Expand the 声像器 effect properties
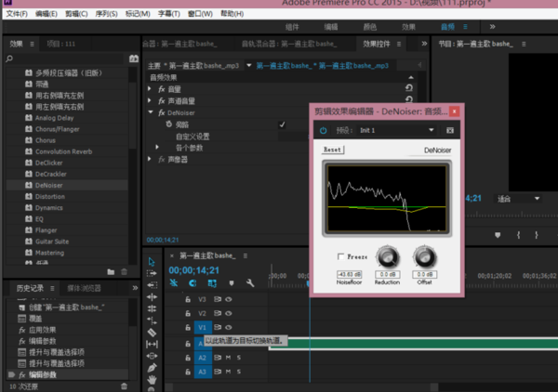This screenshot has height=392, width=558. pyautogui.click(x=150, y=159)
